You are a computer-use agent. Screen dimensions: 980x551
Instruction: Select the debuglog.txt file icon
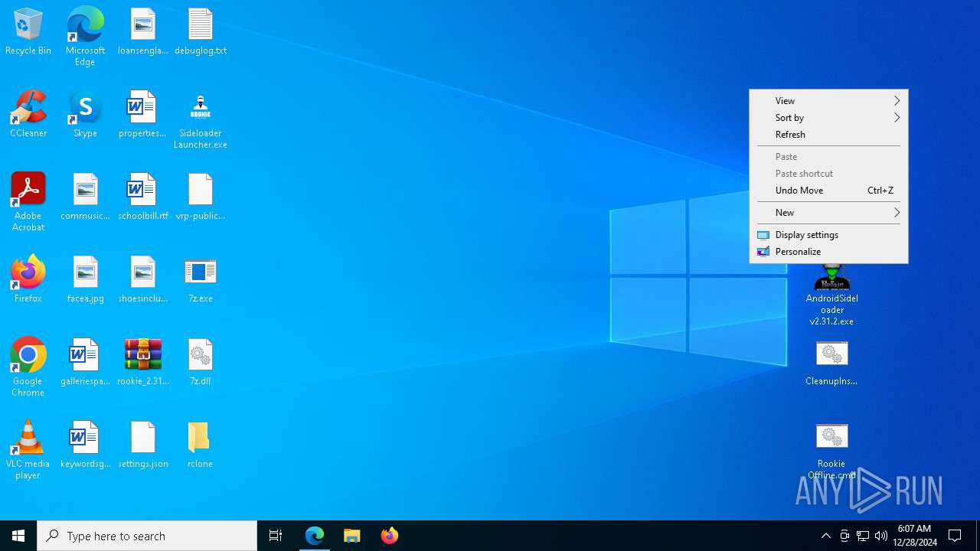coord(201,32)
